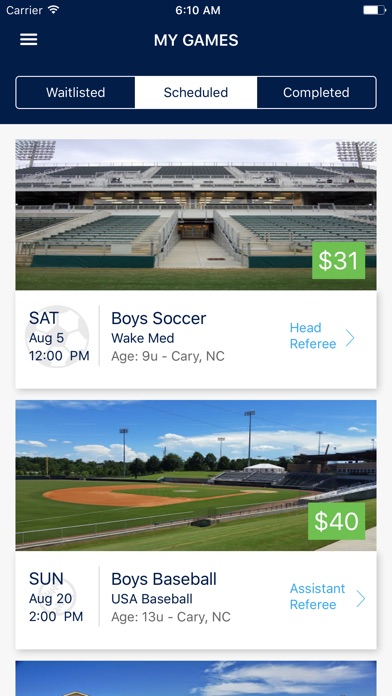Open Head Referee chevron arrow
The image size is (392, 696).
pyautogui.click(x=350, y=338)
